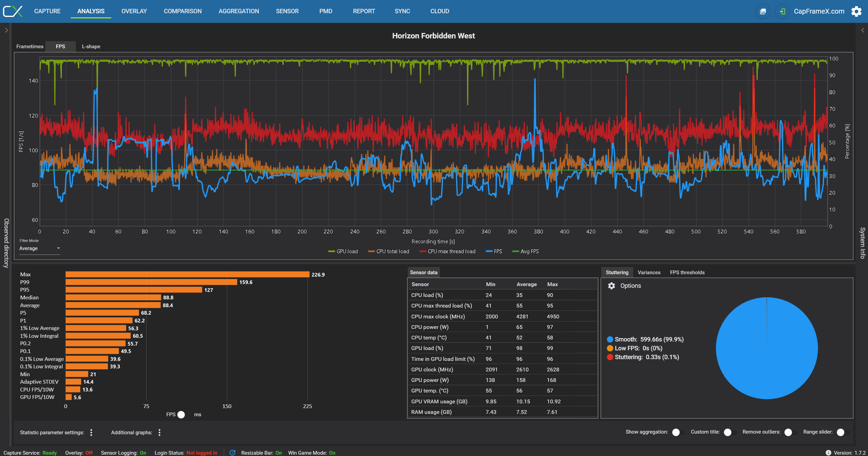Enable Show aggregation toggle
The width and height of the screenshot is (868, 456).
(x=678, y=432)
